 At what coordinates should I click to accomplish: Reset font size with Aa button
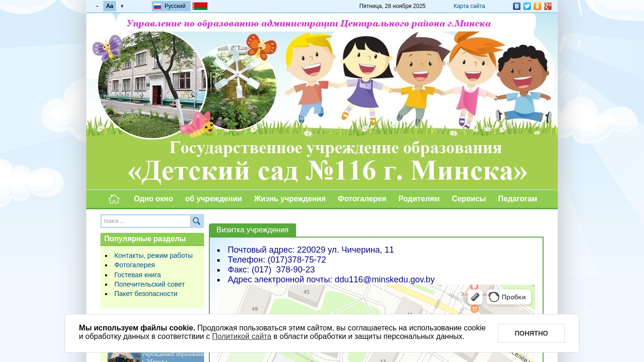click(109, 6)
